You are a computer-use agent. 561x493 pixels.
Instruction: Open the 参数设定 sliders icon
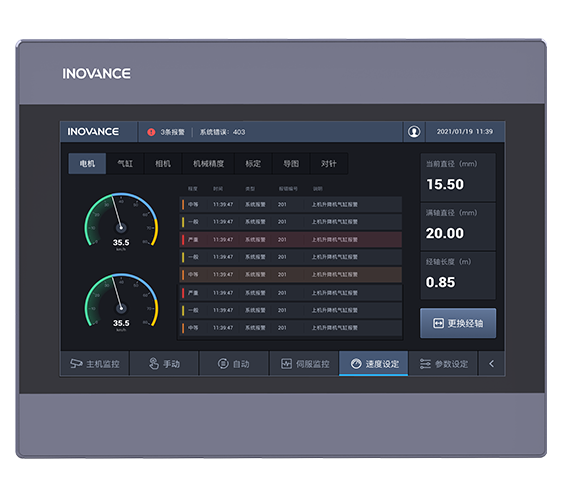coord(425,363)
